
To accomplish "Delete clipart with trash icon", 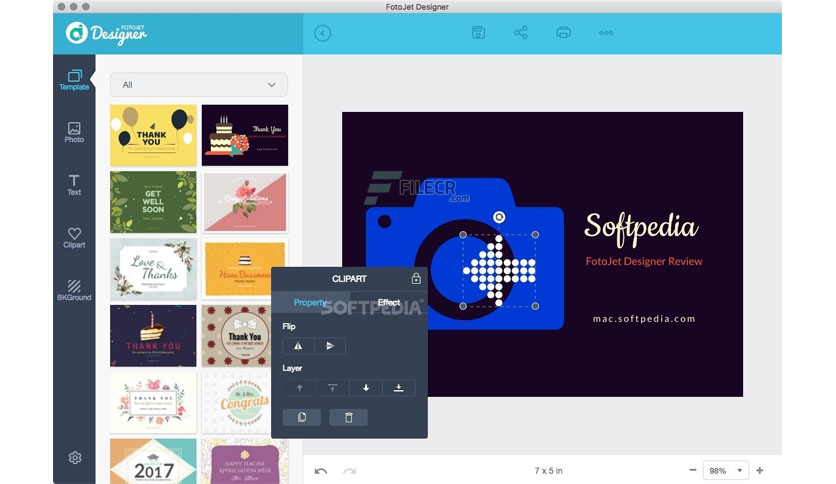I will [x=348, y=417].
